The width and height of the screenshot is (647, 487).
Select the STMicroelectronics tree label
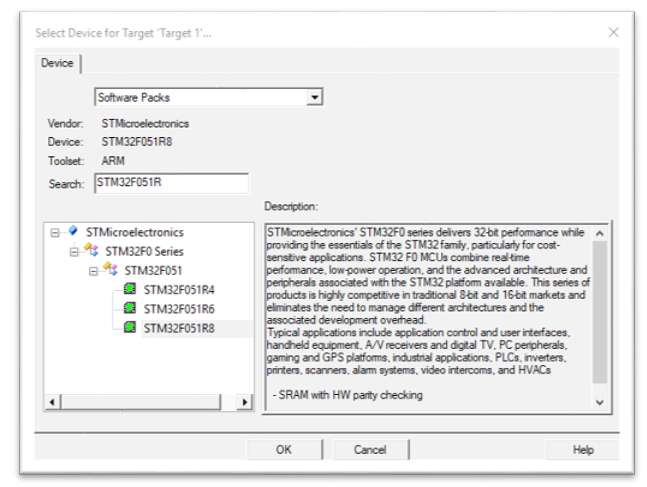click(x=135, y=232)
